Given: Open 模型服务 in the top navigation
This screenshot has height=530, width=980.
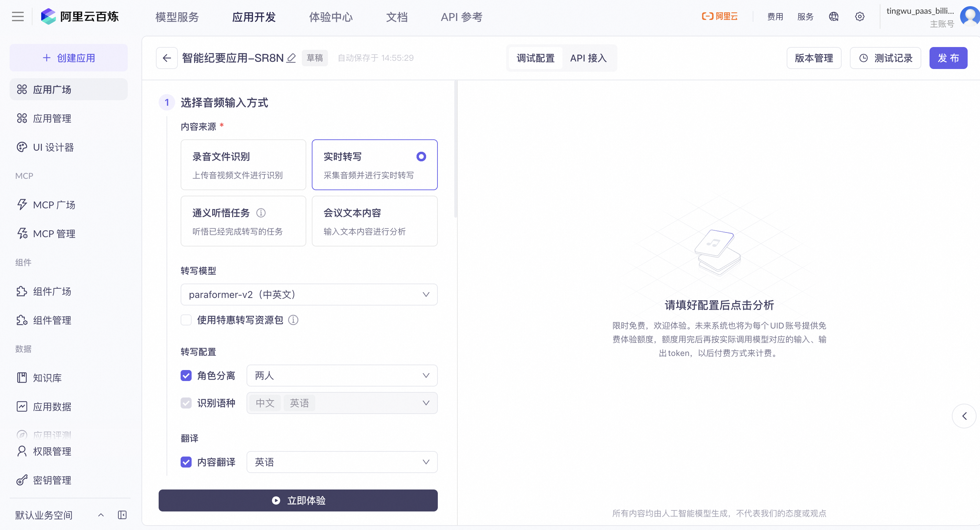Looking at the screenshot, I should [x=177, y=17].
